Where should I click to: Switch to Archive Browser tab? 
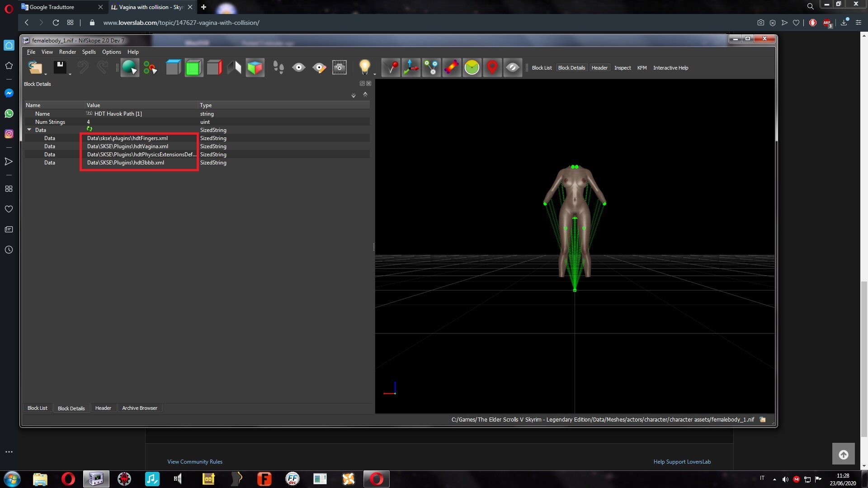click(x=140, y=408)
